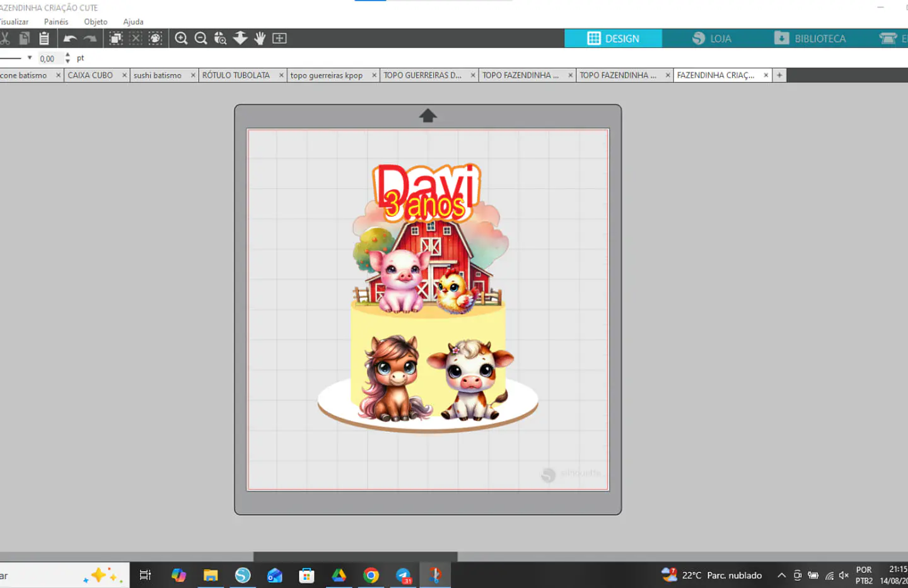908x588 pixels.
Task: Click the Paste clipboard icon
Action: pos(44,38)
